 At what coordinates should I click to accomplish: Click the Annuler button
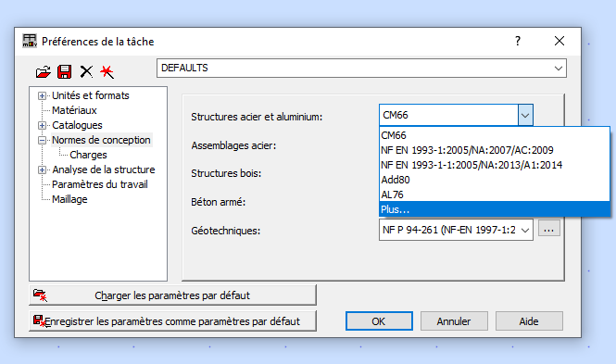(454, 321)
